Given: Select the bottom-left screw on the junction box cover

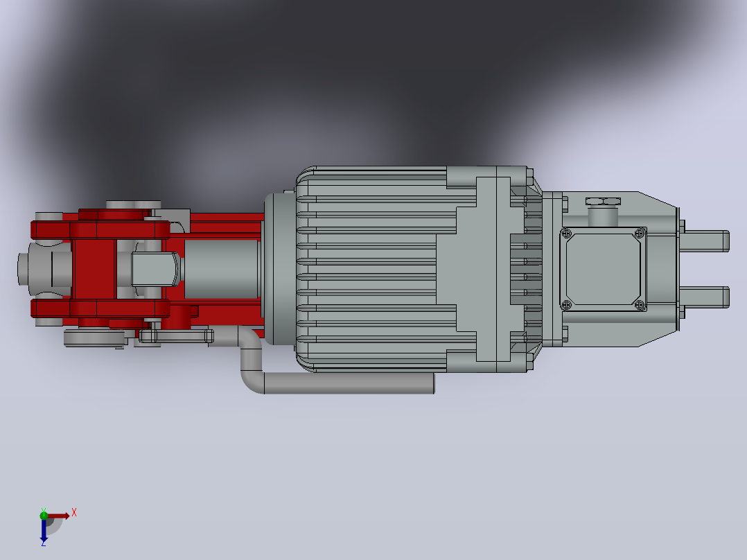Looking at the screenshot, I should click(566, 304).
